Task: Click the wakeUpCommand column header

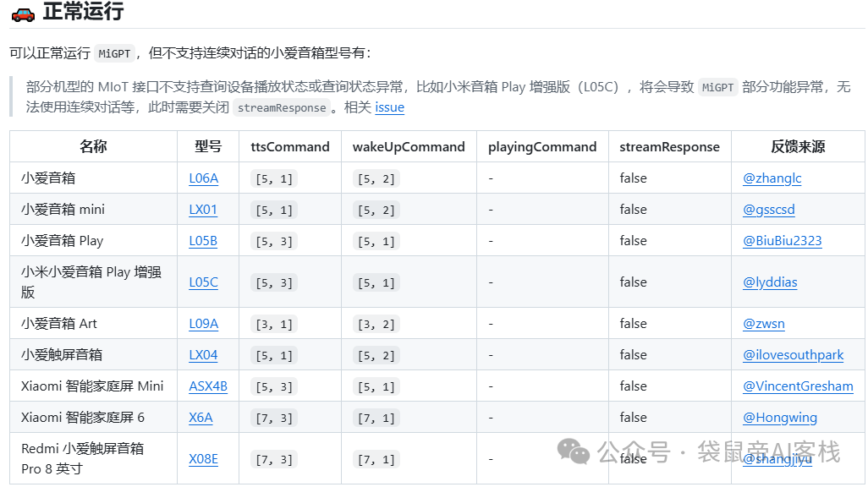Action: 409,146
